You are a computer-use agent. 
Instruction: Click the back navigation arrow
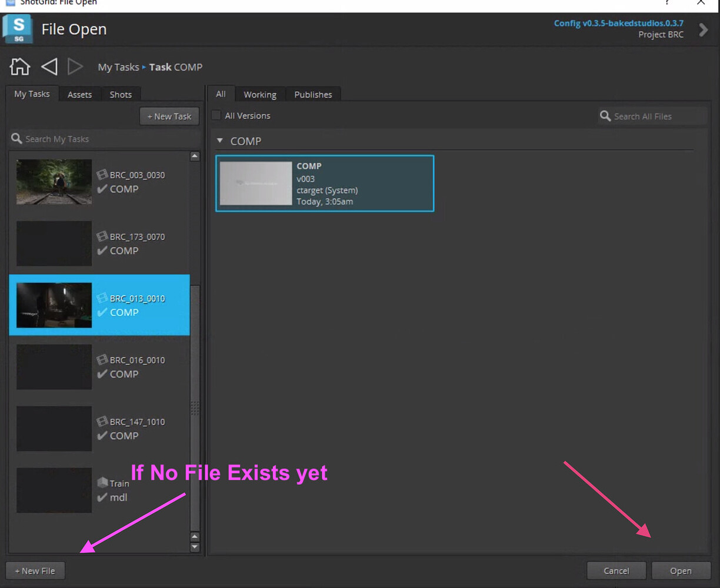(x=49, y=66)
